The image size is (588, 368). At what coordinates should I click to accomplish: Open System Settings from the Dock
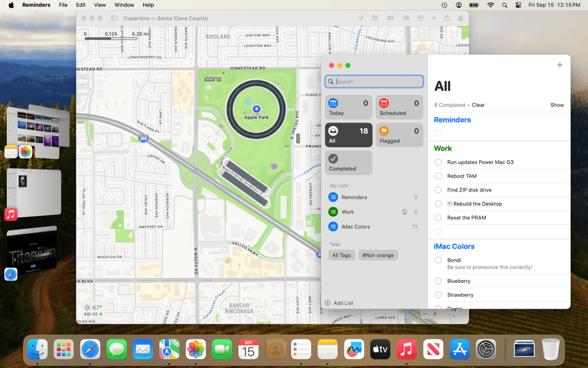pos(486,350)
